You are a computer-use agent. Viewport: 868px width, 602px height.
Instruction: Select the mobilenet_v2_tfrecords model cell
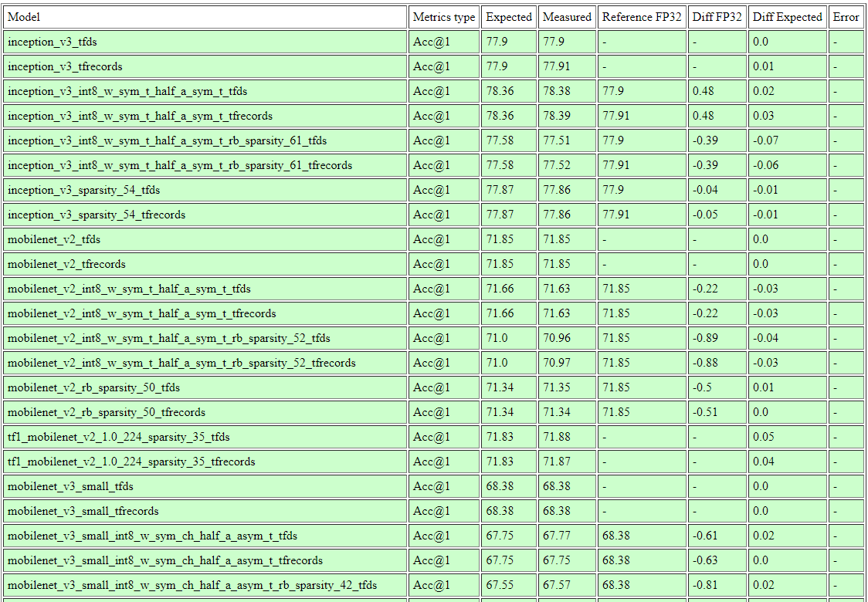205,265
